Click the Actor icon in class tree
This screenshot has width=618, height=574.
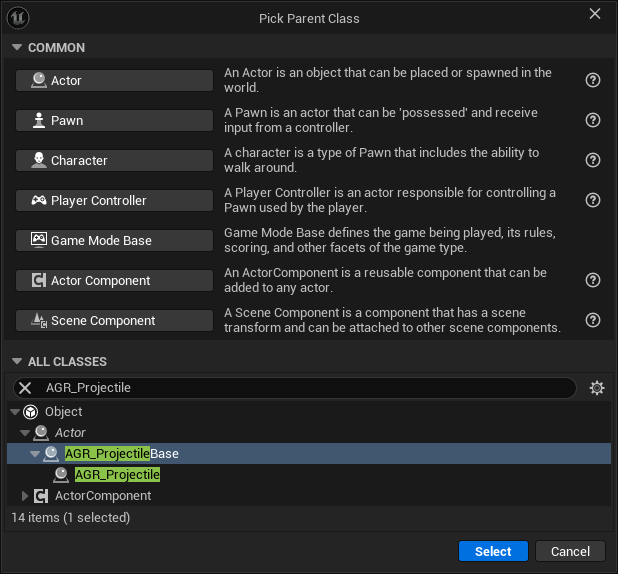pyautogui.click(x=41, y=433)
